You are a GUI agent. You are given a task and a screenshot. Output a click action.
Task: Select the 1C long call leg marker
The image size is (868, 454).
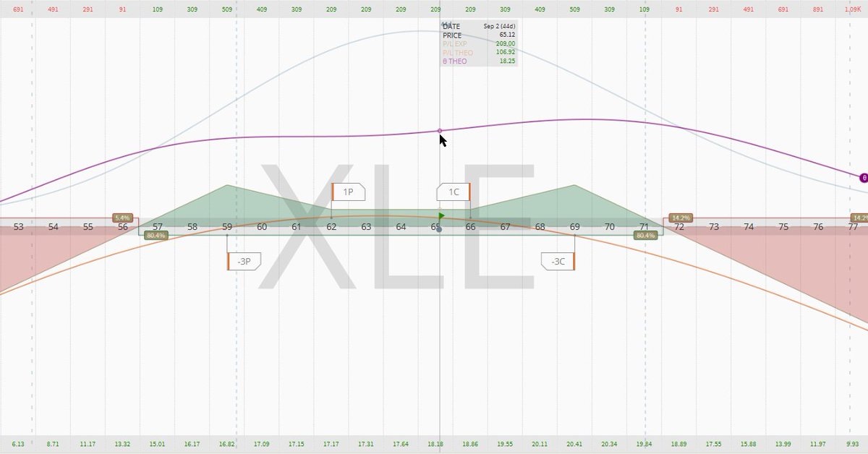click(x=454, y=192)
